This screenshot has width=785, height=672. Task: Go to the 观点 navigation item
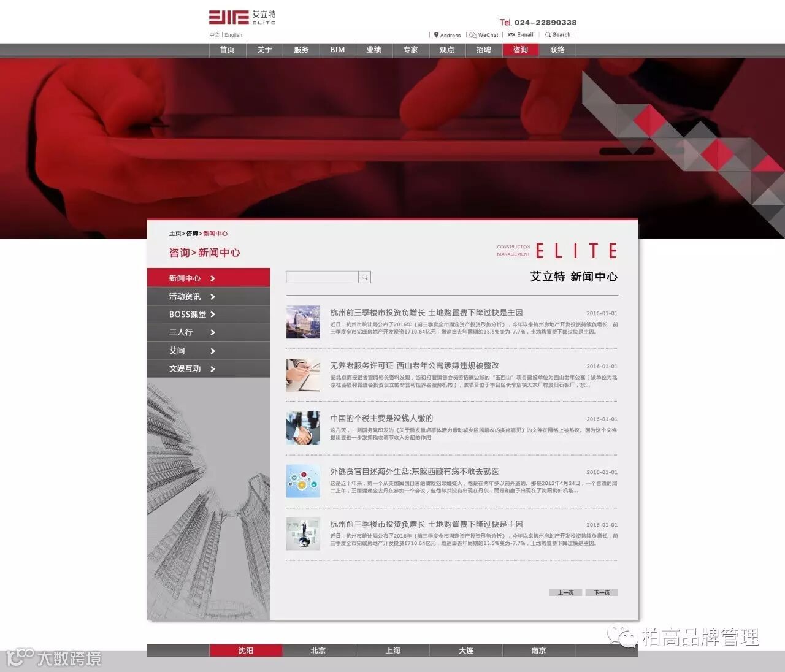click(x=447, y=50)
